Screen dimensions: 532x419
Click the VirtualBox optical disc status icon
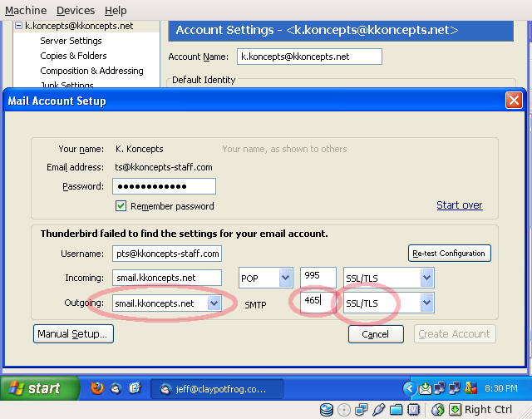[x=344, y=410]
